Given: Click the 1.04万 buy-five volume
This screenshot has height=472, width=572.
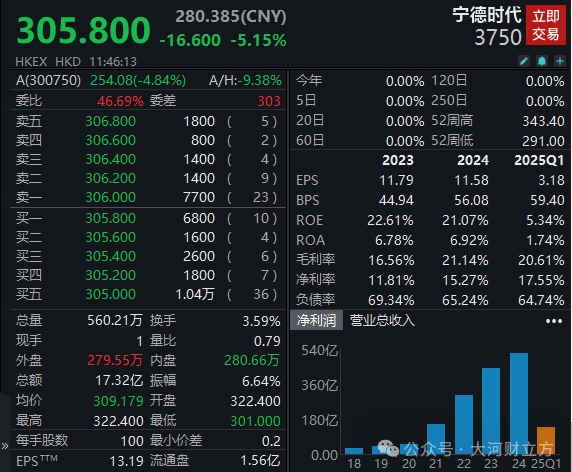Looking at the screenshot, I should pos(195,294).
